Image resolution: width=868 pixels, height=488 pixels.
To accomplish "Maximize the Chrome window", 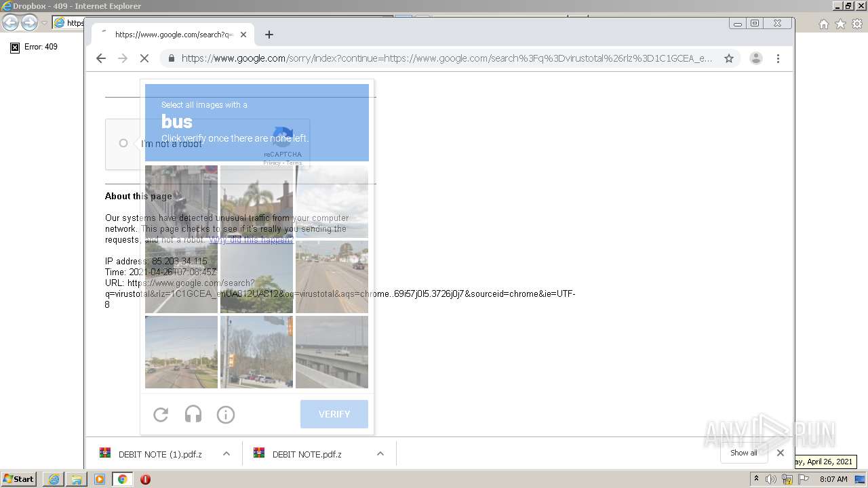I will tap(755, 23).
